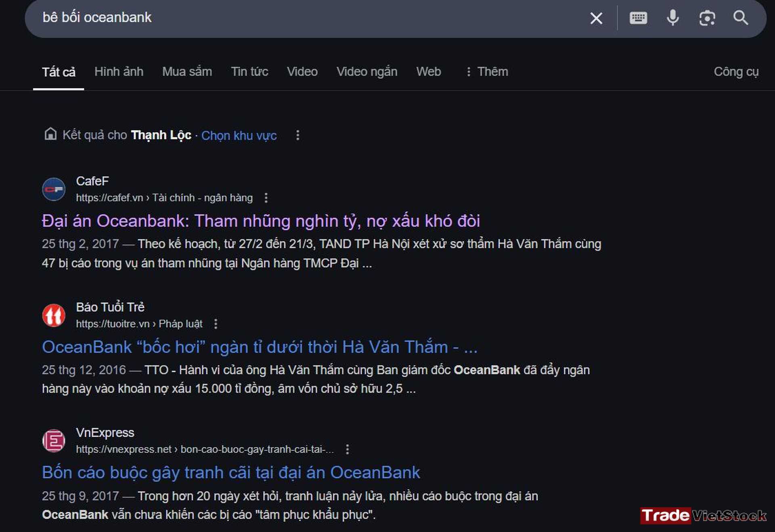The image size is (775, 532).
Task: Open the three-dot menu for the CafeF result
Action: coord(266,198)
